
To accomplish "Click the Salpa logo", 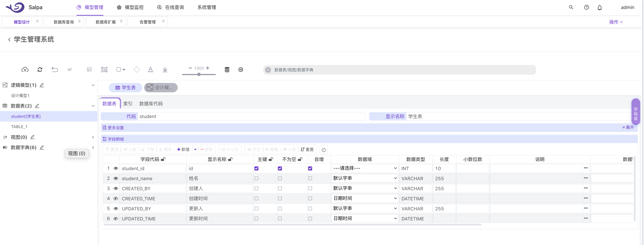I will click(15, 7).
